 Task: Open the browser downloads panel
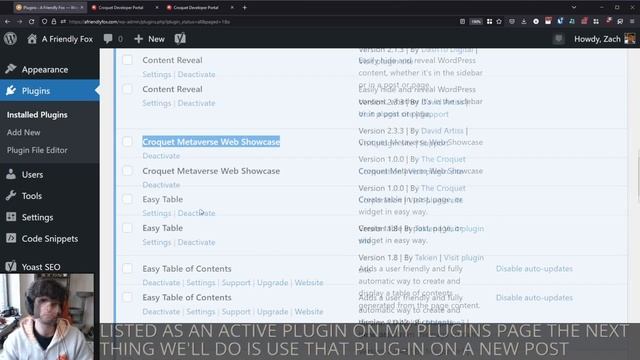pos(524,22)
